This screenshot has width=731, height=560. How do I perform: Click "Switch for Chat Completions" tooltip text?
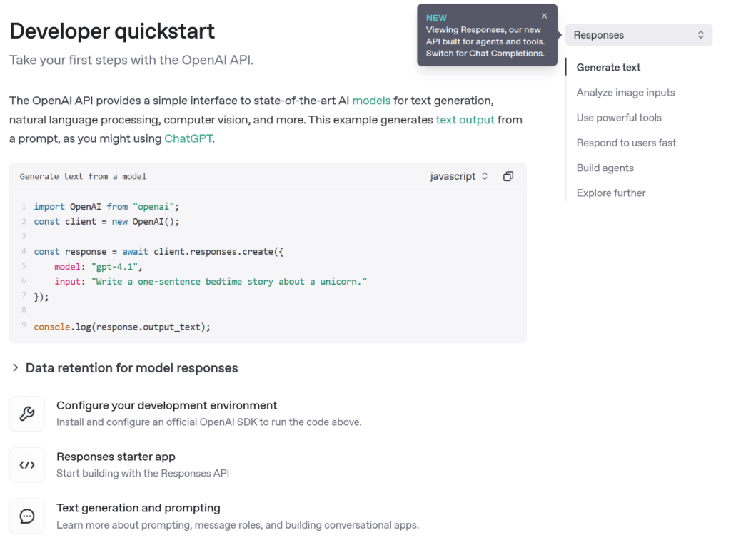click(x=485, y=53)
